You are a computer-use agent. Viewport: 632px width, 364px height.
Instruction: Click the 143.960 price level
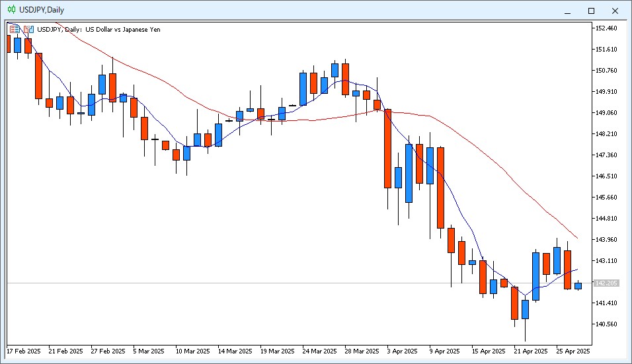pyautogui.click(x=606, y=240)
